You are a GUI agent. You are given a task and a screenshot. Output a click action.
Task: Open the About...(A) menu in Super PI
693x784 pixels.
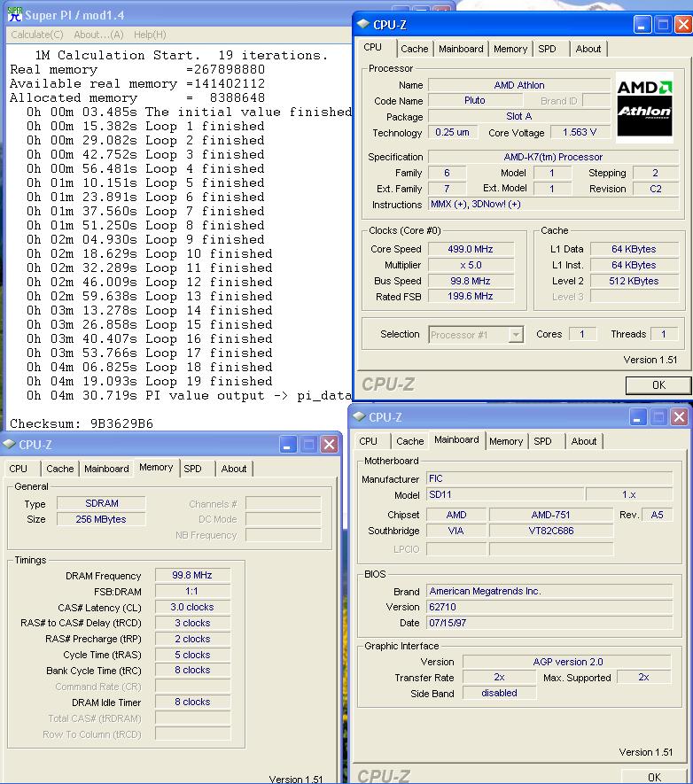[x=98, y=35]
